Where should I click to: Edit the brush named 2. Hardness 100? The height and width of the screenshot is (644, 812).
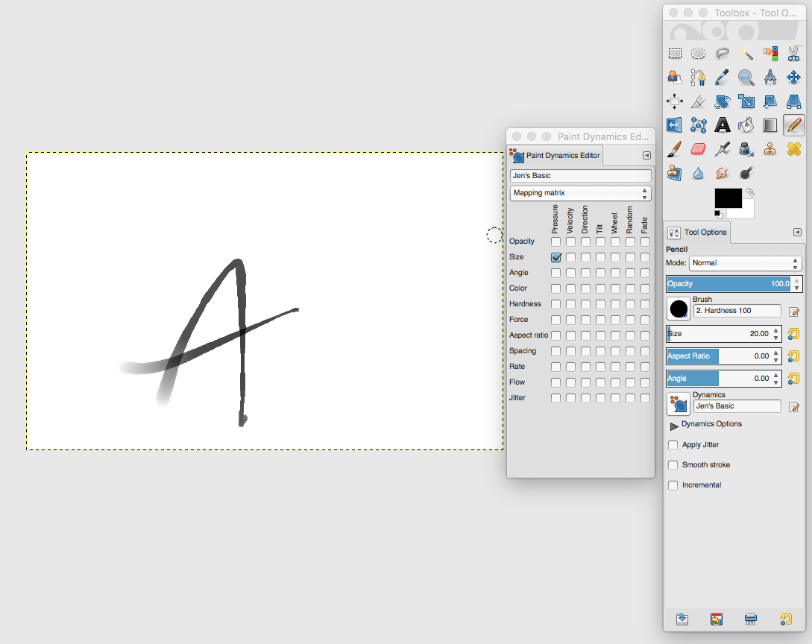pos(794,312)
